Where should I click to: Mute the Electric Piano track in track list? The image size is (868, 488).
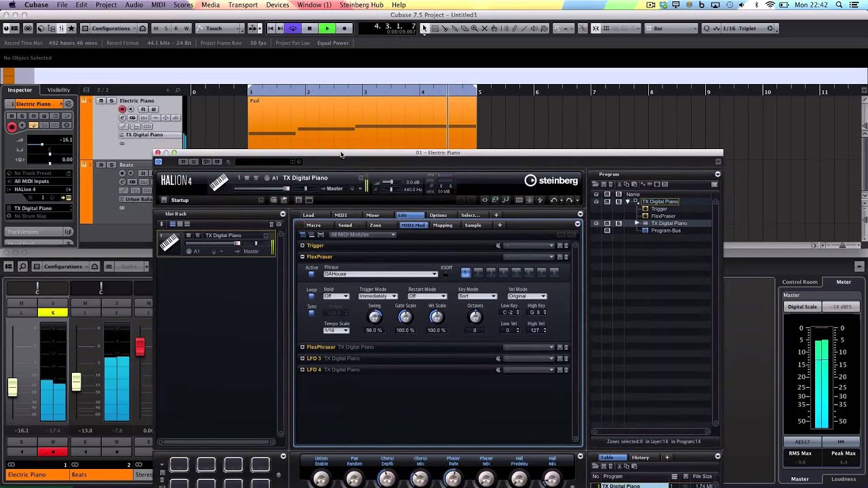100,101
